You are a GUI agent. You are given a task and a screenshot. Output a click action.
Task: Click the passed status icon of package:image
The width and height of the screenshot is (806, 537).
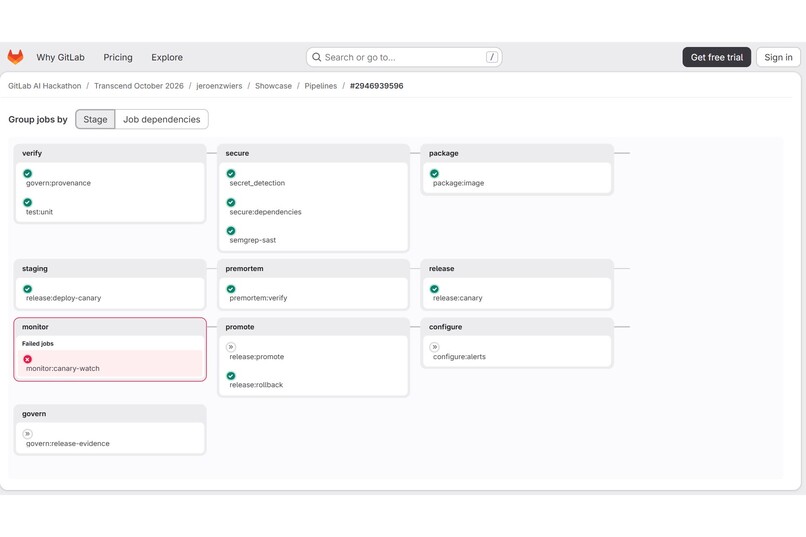tap(434, 174)
